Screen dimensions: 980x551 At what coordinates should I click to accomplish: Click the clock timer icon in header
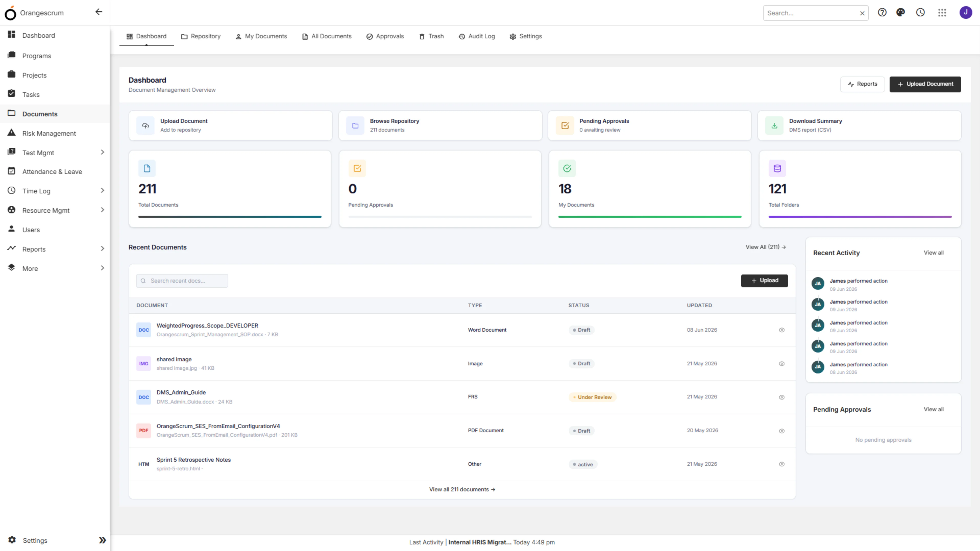pyautogui.click(x=920, y=12)
